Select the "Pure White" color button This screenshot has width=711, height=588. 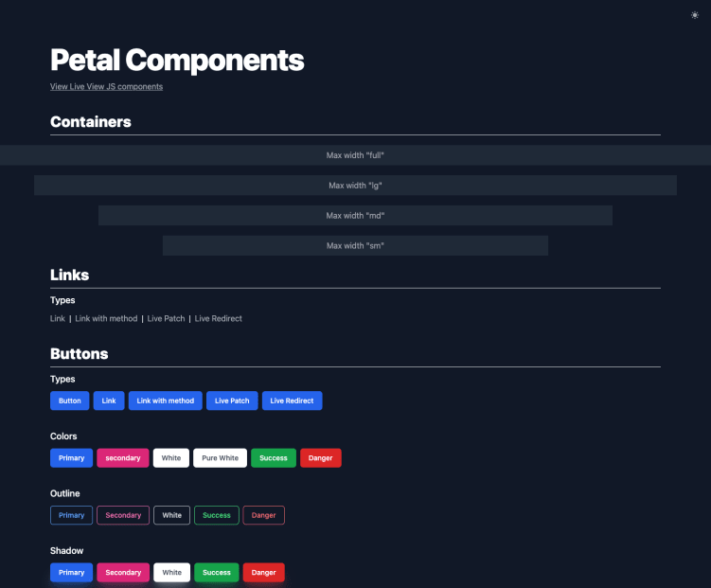click(220, 458)
